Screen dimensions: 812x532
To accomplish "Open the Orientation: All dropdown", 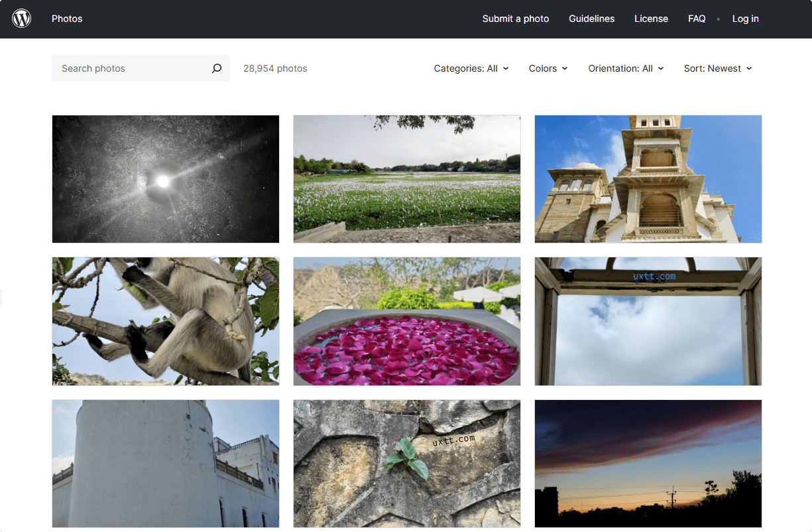I will pyautogui.click(x=625, y=68).
